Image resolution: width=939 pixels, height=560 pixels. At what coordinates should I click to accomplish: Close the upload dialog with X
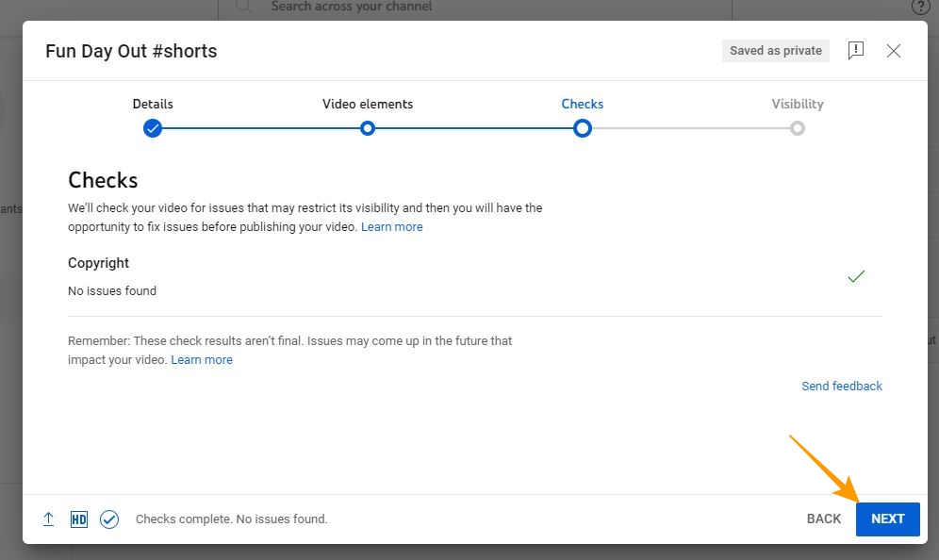(x=894, y=51)
